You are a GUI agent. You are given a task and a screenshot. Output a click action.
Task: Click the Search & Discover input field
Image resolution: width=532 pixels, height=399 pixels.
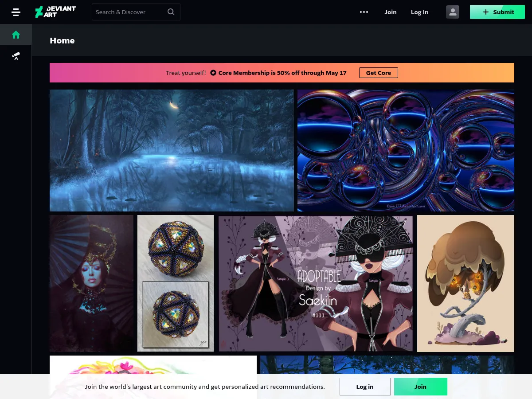coord(129,12)
